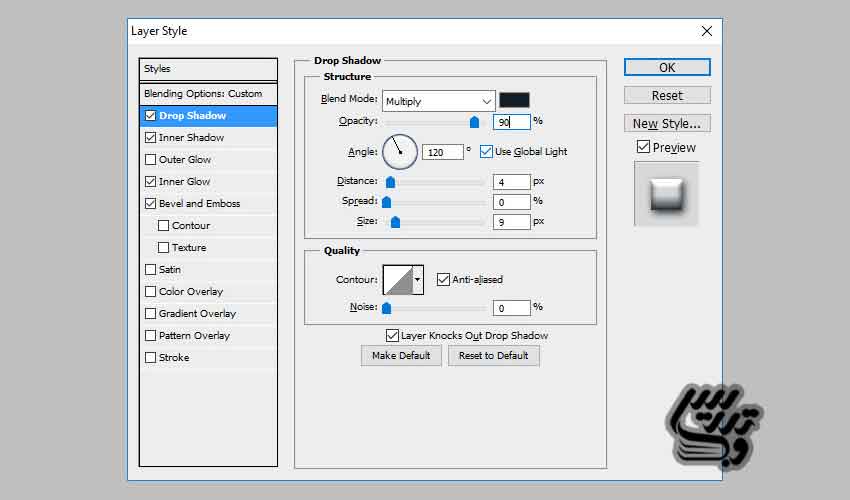Click the OK button
The height and width of the screenshot is (500, 850).
667,67
